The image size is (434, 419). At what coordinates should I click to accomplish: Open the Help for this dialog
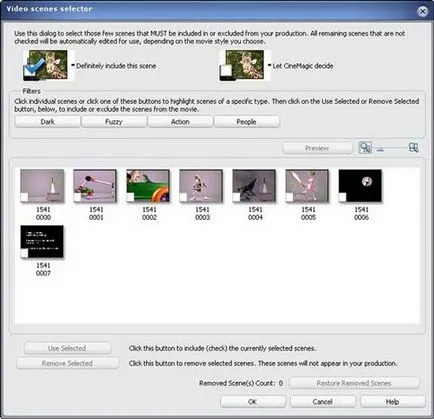[x=393, y=401]
